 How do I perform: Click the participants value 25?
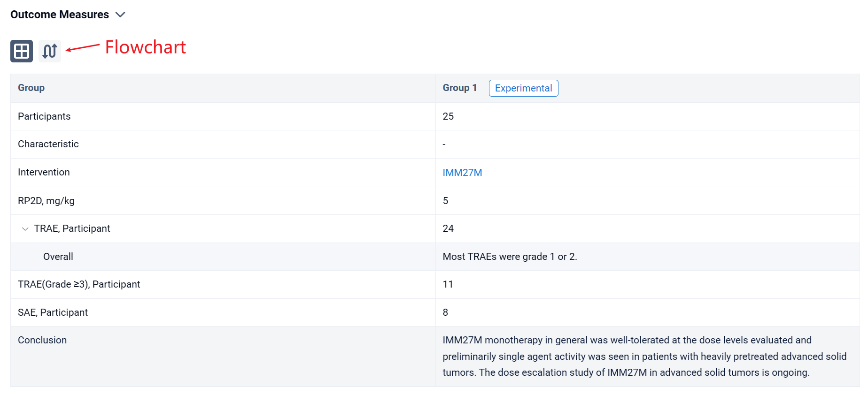(448, 116)
